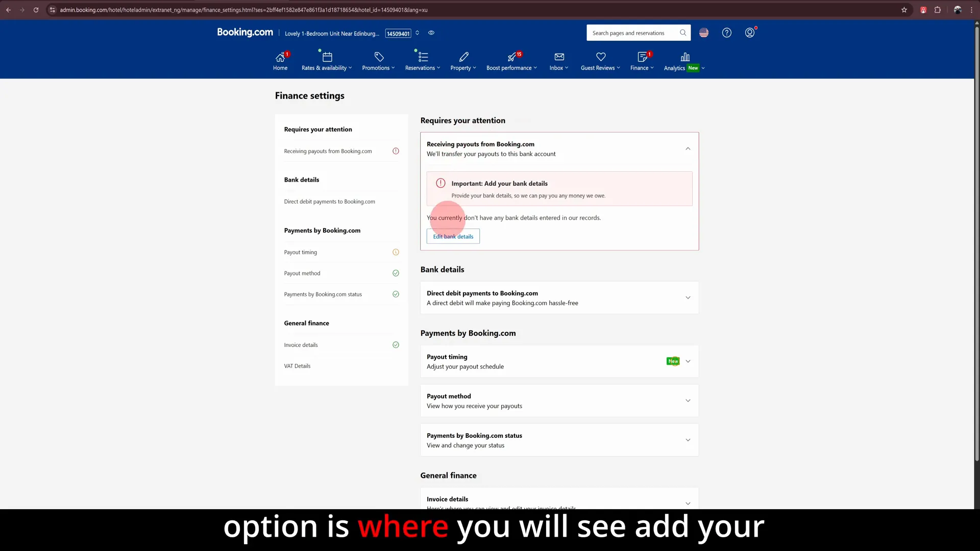Click the orange warning icon beside Payout timing
The width and height of the screenshot is (980, 551).
[x=396, y=252]
